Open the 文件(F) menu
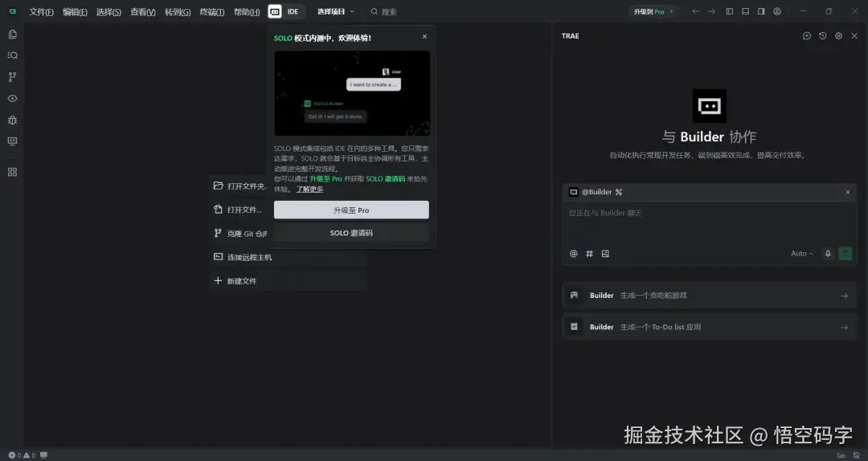 tap(42, 11)
